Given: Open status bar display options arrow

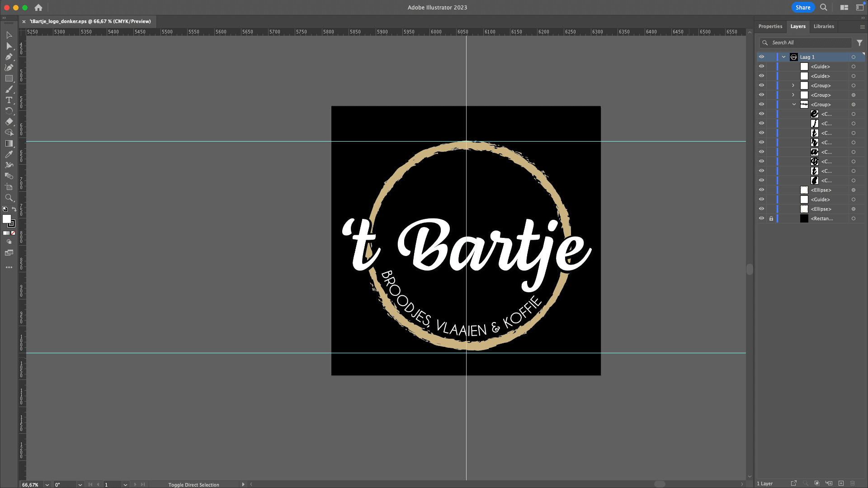Looking at the screenshot, I should point(243,484).
